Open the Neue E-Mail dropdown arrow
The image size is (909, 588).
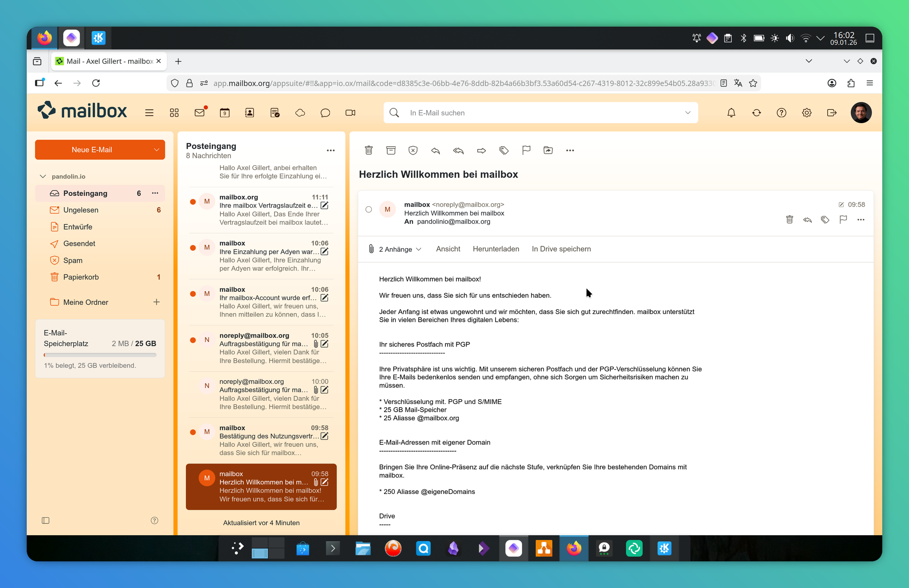156,150
